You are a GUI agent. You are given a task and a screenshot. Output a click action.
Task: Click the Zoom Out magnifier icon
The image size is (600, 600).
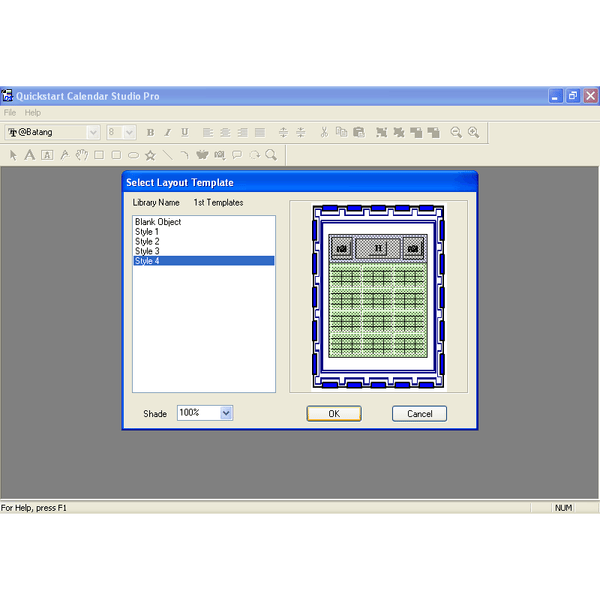pos(456,132)
